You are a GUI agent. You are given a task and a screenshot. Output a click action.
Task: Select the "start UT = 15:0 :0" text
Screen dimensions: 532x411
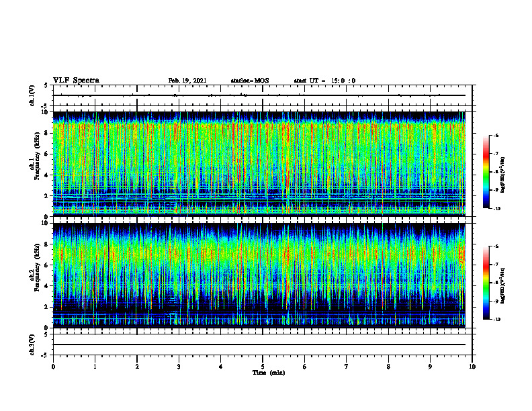pyautogui.click(x=324, y=81)
